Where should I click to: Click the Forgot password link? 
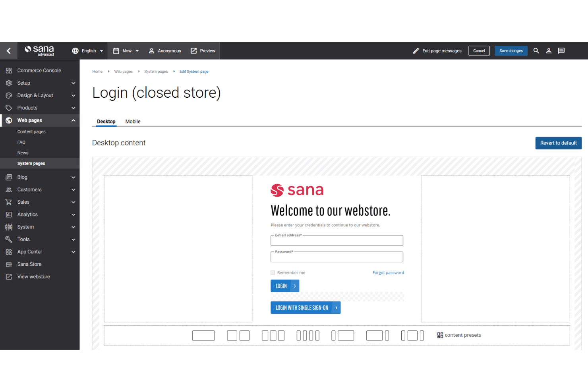coord(388,273)
